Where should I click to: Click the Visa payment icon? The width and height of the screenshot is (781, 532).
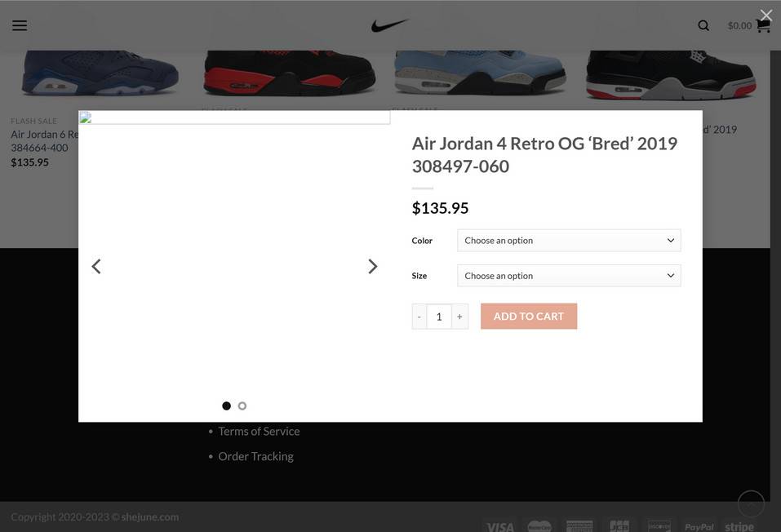point(500,526)
